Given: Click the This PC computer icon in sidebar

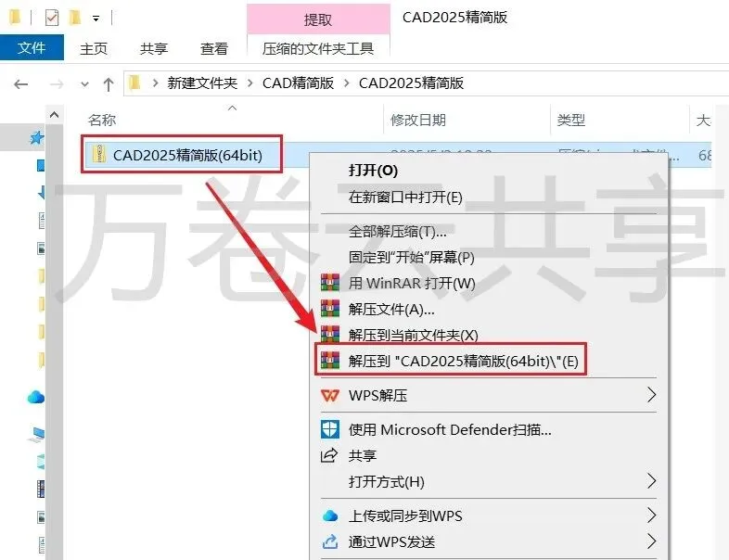Looking at the screenshot, I should pyautogui.click(x=37, y=434).
